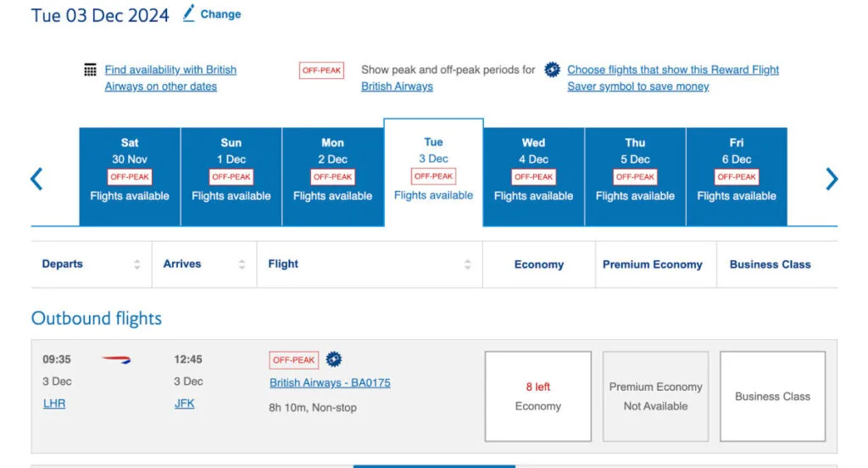Sort flights by Departs column arrows
The height and width of the screenshot is (468, 868).
(136, 265)
